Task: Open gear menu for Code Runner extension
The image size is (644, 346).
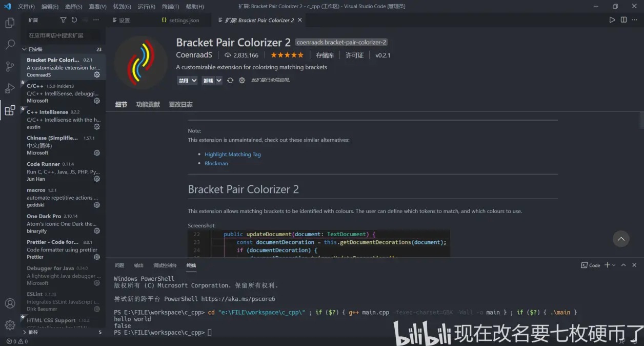Action: click(x=97, y=179)
